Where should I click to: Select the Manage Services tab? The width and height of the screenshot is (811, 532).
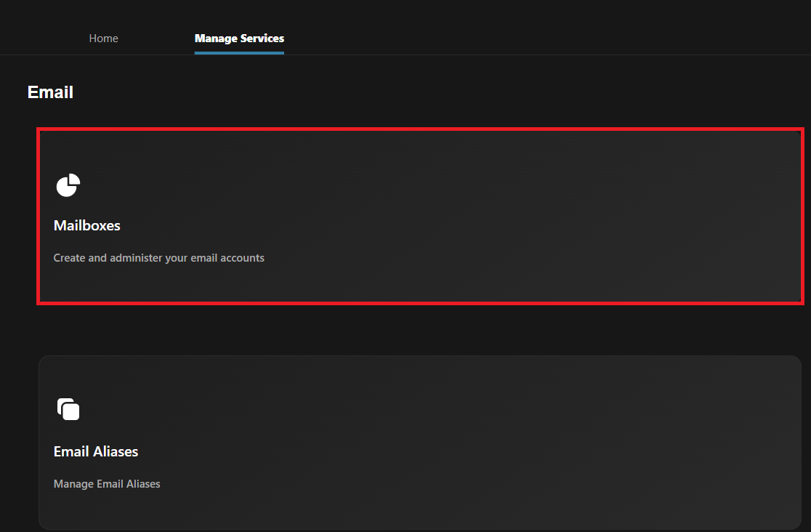[x=239, y=39]
